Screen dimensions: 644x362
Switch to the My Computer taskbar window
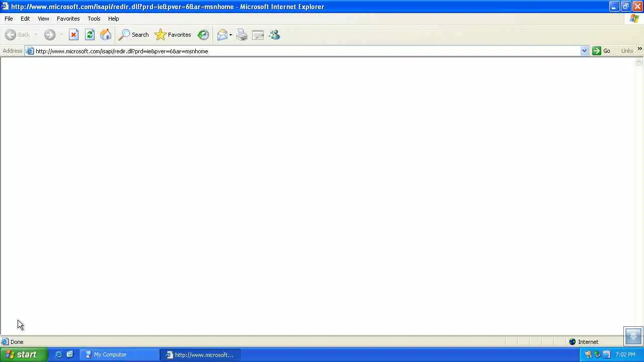(120, 354)
